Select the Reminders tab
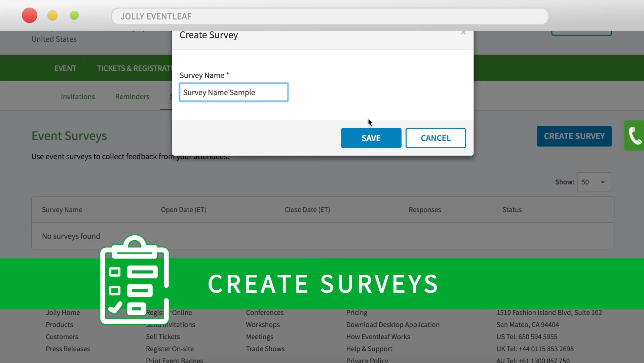This screenshot has width=644, height=363. coord(132,96)
